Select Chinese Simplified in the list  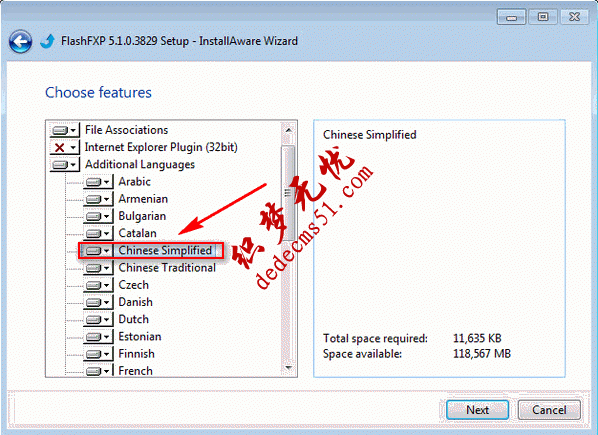(165, 250)
